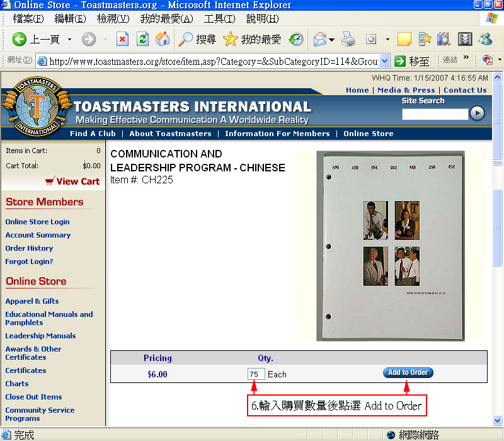Click the browser Back arrow button
Viewport: 504px width, 441px height.
[20, 39]
